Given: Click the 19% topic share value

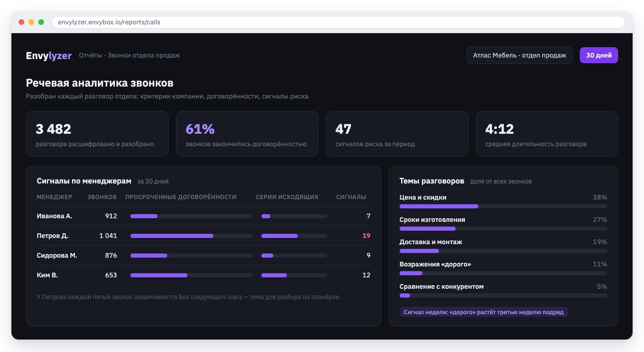Looking at the screenshot, I should pos(600,242).
